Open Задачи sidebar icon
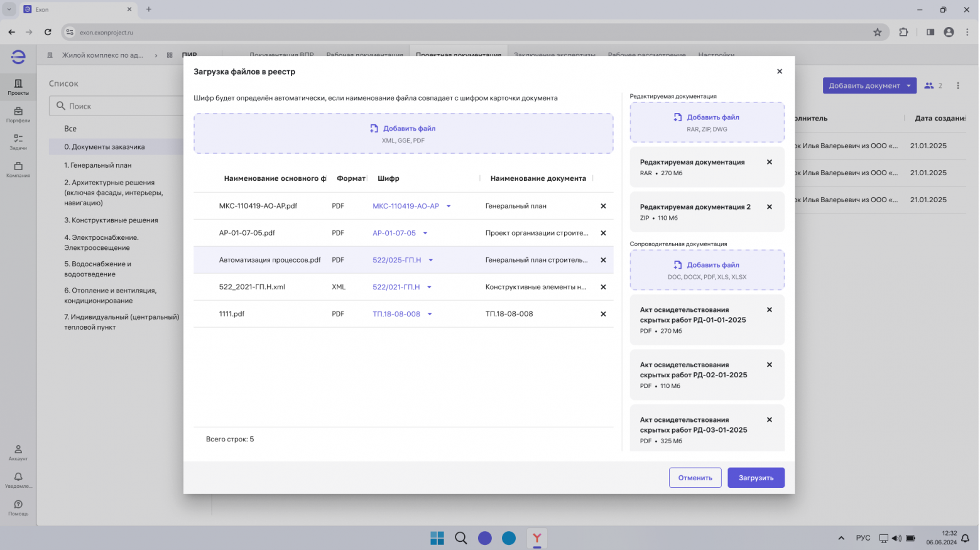Viewport: 980px width, 550px height. (x=18, y=142)
